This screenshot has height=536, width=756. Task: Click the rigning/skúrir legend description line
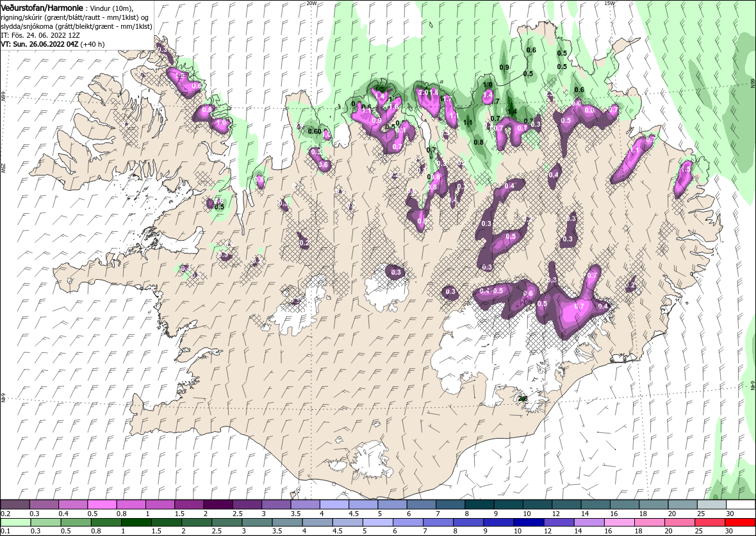(75, 17)
